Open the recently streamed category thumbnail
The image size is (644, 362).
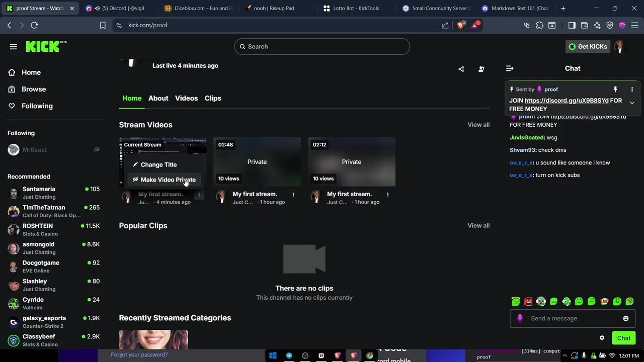click(153, 340)
